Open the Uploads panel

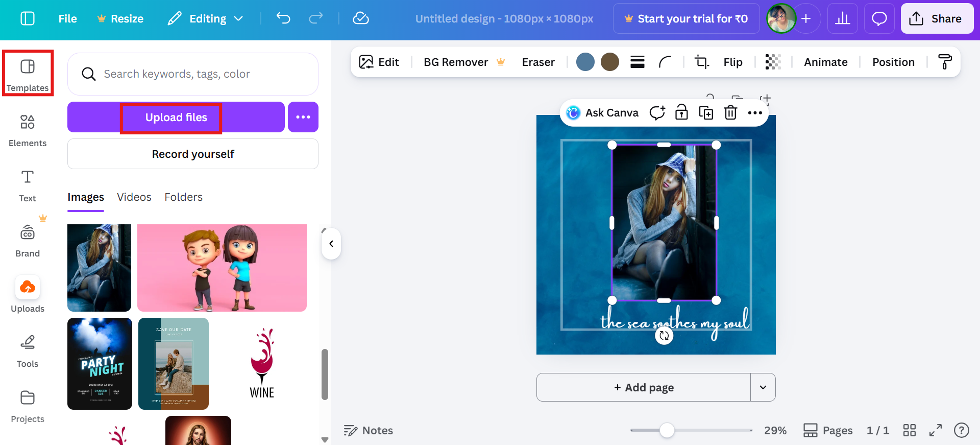(28, 295)
